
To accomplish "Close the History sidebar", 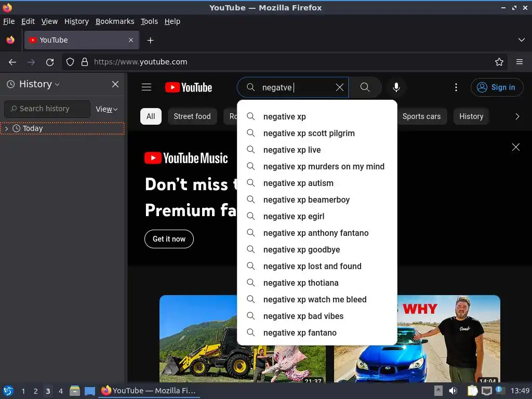I will pyautogui.click(x=115, y=84).
